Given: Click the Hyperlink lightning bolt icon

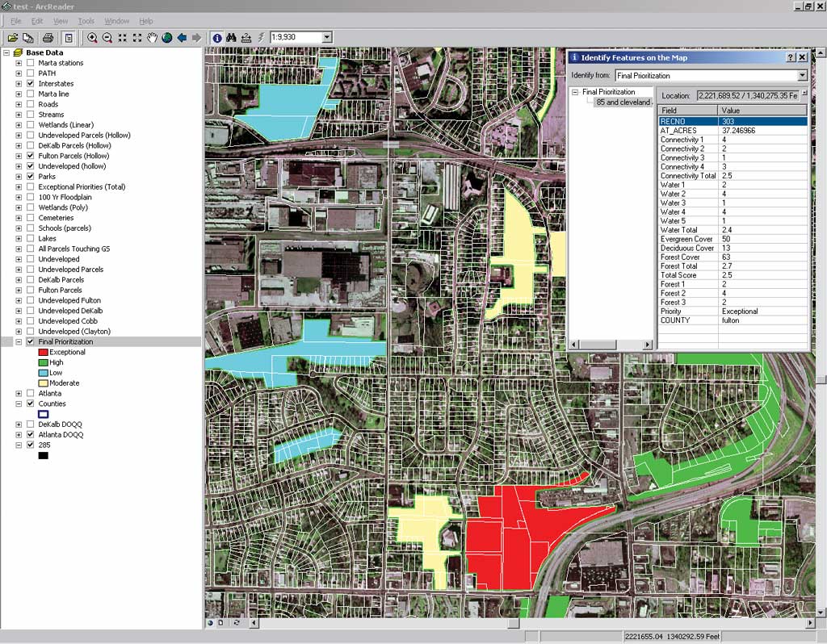Looking at the screenshot, I should [x=261, y=37].
